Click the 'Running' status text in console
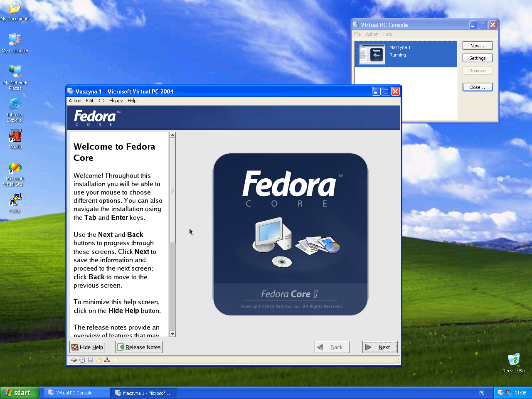 click(398, 55)
